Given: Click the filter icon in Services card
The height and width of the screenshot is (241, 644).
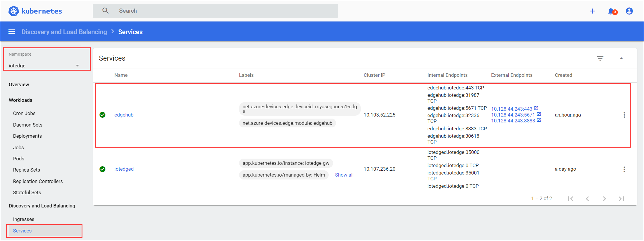Looking at the screenshot, I should point(600,58).
